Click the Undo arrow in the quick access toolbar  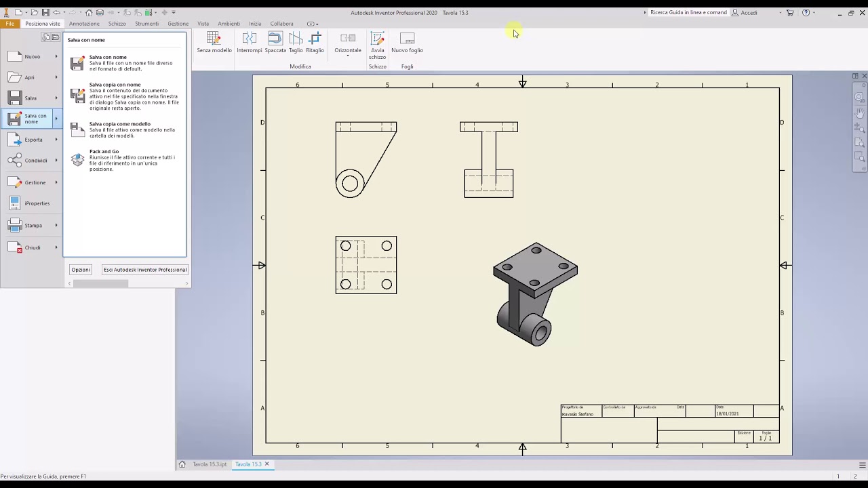click(57, 12)
